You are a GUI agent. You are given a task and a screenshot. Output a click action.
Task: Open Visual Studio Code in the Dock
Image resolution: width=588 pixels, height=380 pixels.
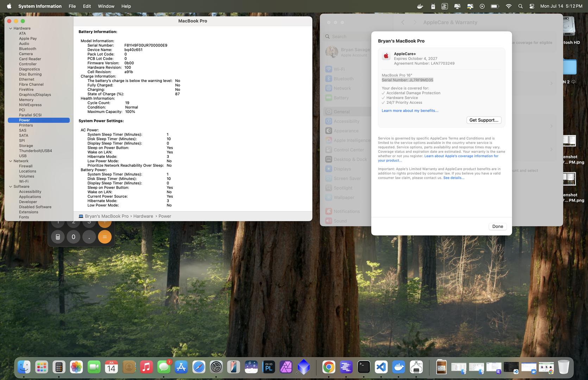[381, 367]
